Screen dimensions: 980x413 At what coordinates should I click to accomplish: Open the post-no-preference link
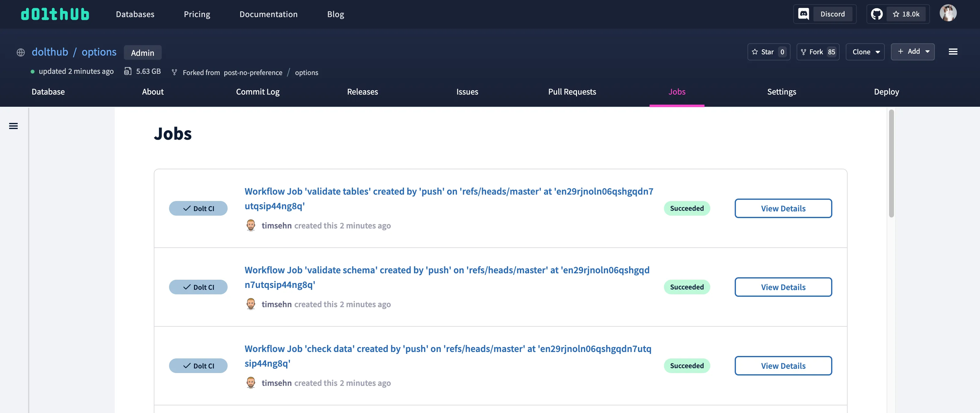pos(253,72)
